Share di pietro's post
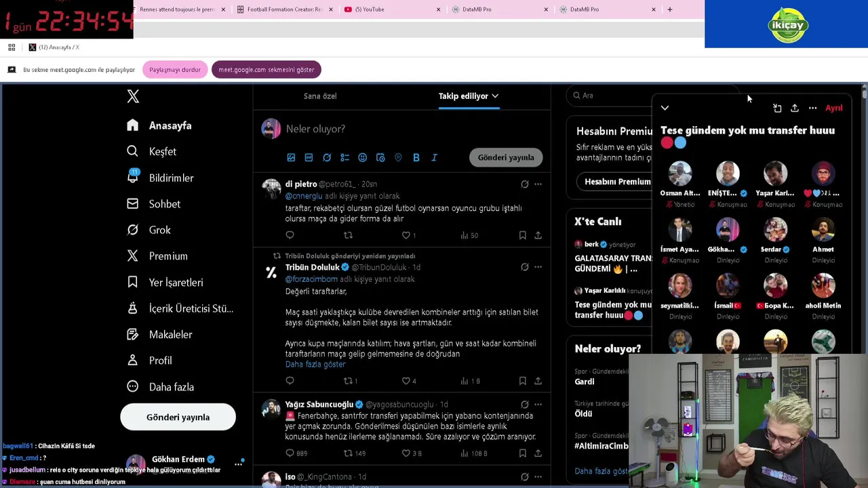 538,235
